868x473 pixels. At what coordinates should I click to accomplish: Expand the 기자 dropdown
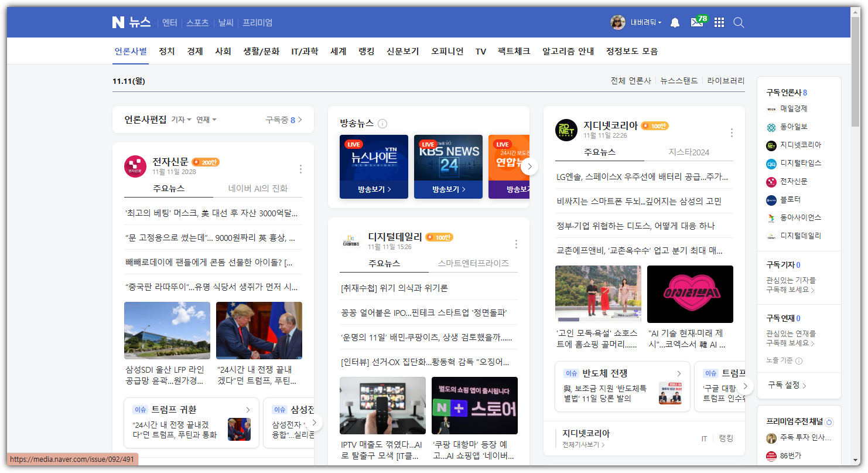tap(181, 120)
